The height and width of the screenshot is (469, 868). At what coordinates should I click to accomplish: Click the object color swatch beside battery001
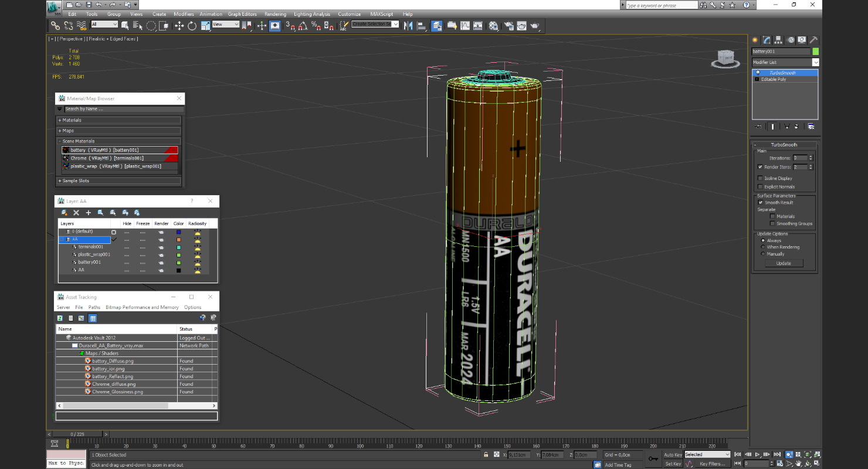pos(815,52)
